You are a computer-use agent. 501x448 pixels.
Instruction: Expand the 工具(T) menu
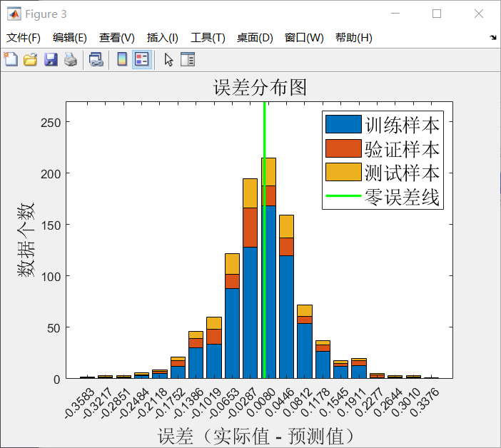coord(208,38)
